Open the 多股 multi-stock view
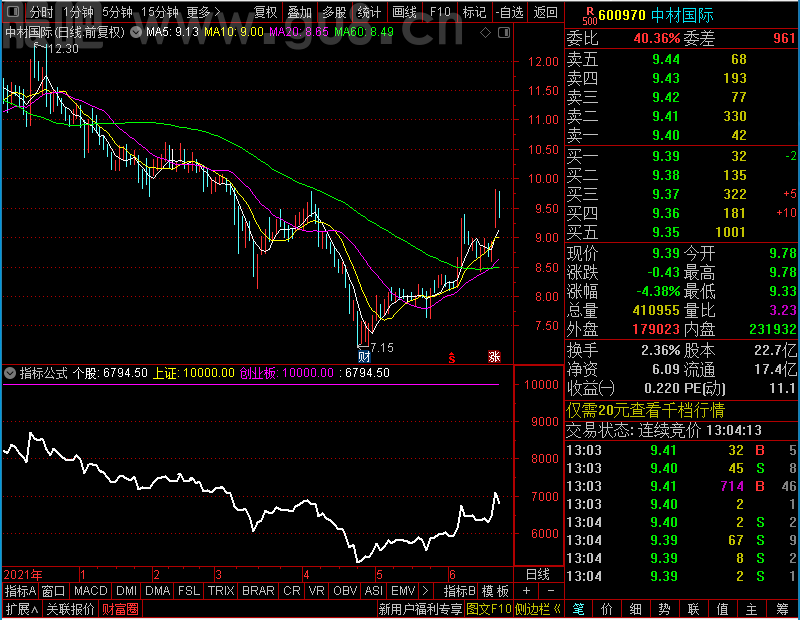This screenshot has width=800, height=620. click(x=334, y=12)
